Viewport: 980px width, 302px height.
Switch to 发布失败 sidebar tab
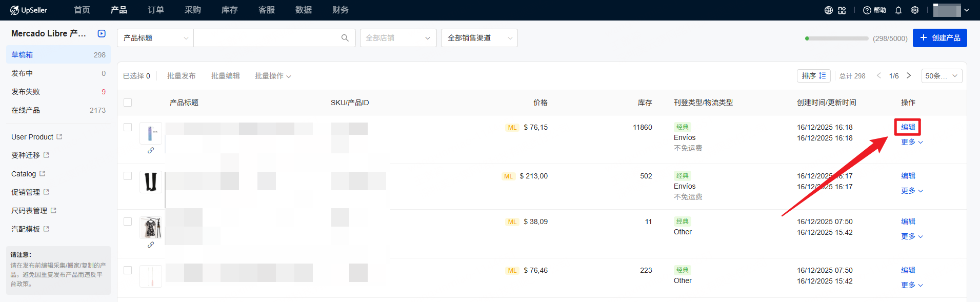(26, 92)
